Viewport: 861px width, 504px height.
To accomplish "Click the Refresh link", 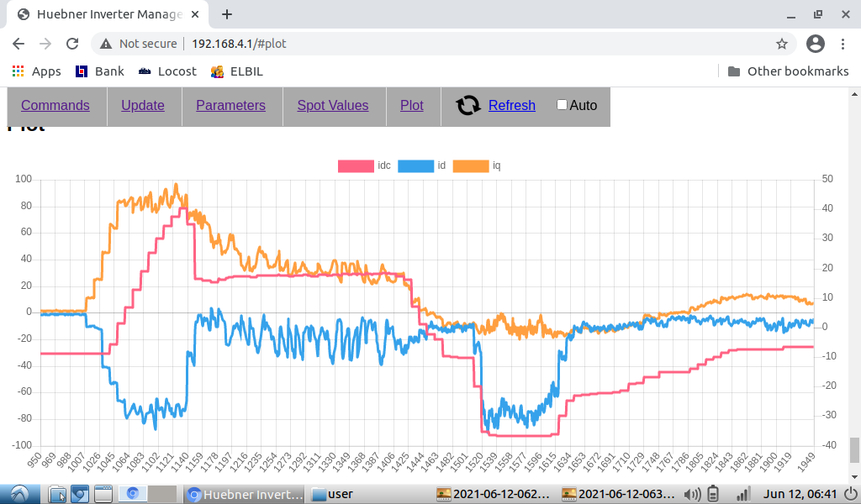I will coord(511,105).
